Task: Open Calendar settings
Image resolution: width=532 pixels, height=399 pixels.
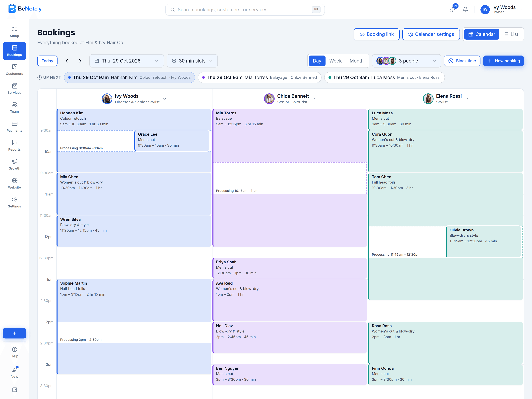Action: [431, 34]
